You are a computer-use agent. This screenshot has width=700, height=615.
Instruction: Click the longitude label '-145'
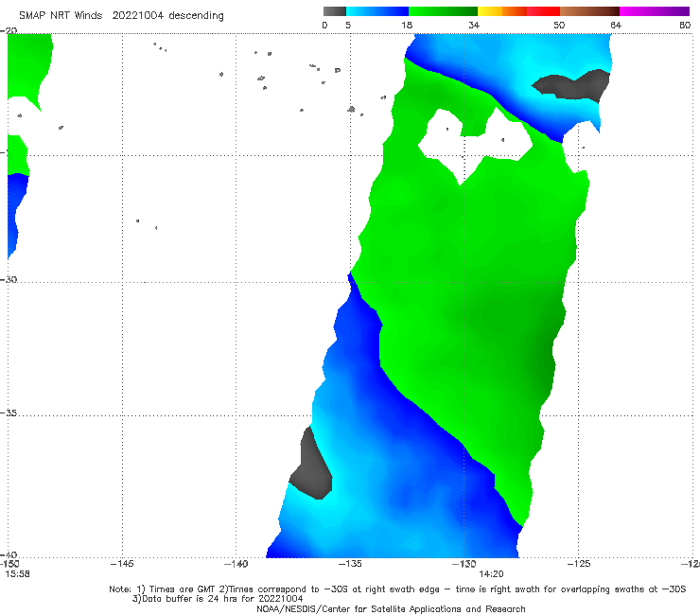click(122, 564)
